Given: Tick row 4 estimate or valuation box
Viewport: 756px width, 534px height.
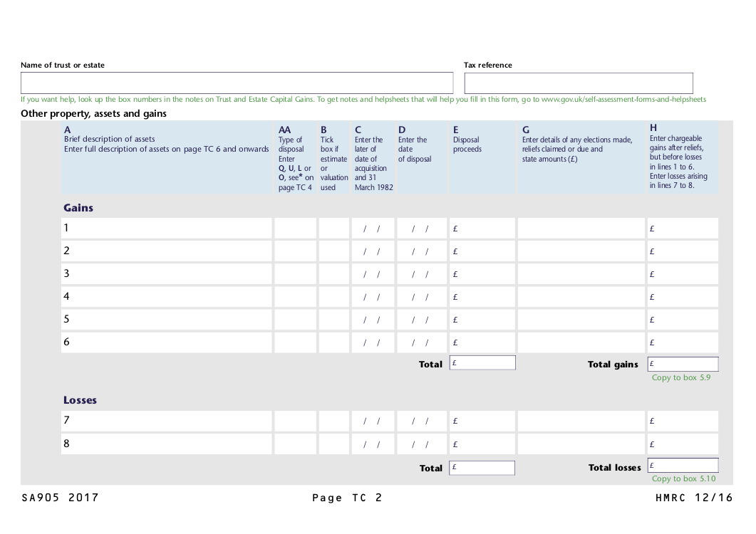Looking at the screenshot, I should pos(333,297).
